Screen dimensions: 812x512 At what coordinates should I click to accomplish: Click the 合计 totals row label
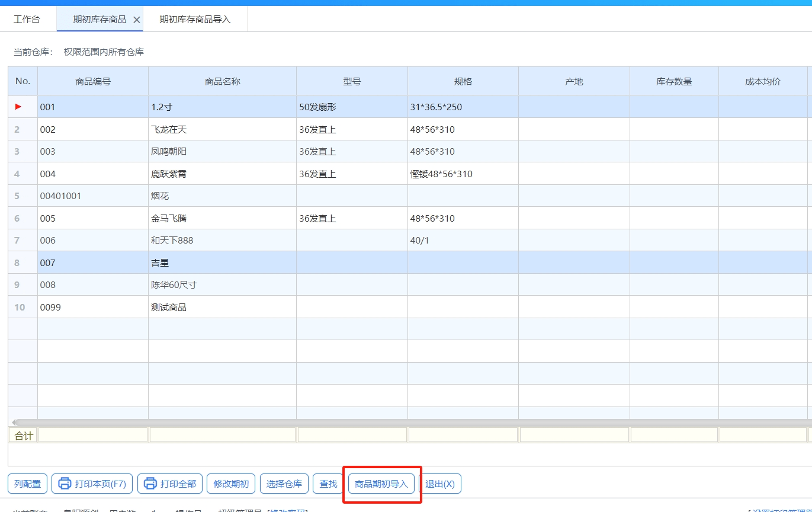tap(24, 436)
